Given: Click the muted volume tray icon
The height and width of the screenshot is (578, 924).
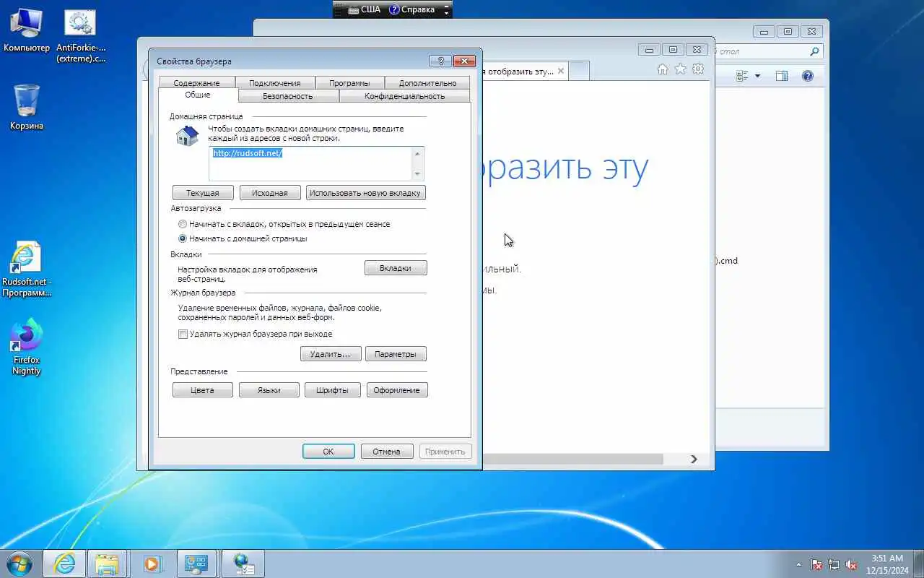Looking at the screenshot, I should point(851,564).
